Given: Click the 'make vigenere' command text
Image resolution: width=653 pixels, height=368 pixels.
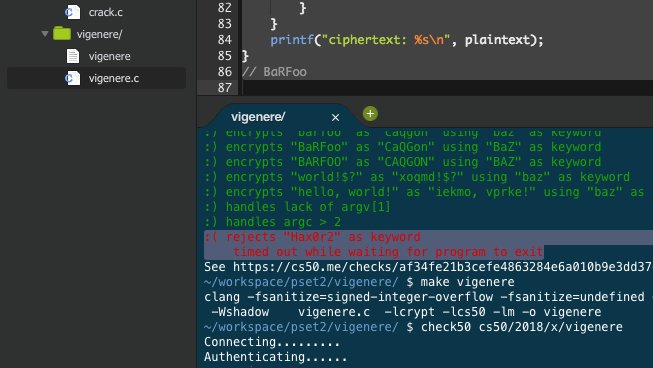Looking at the screenshot, I should [467, 282].
